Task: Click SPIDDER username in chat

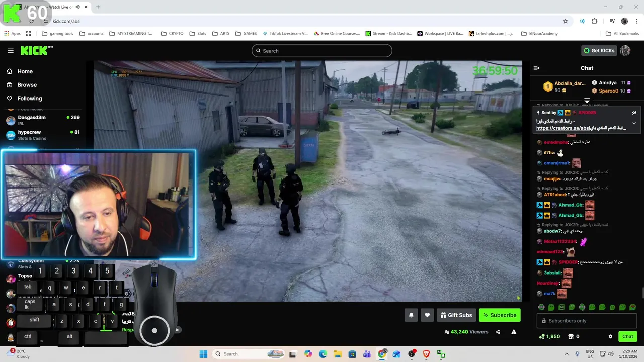Action: click(568, 262)
